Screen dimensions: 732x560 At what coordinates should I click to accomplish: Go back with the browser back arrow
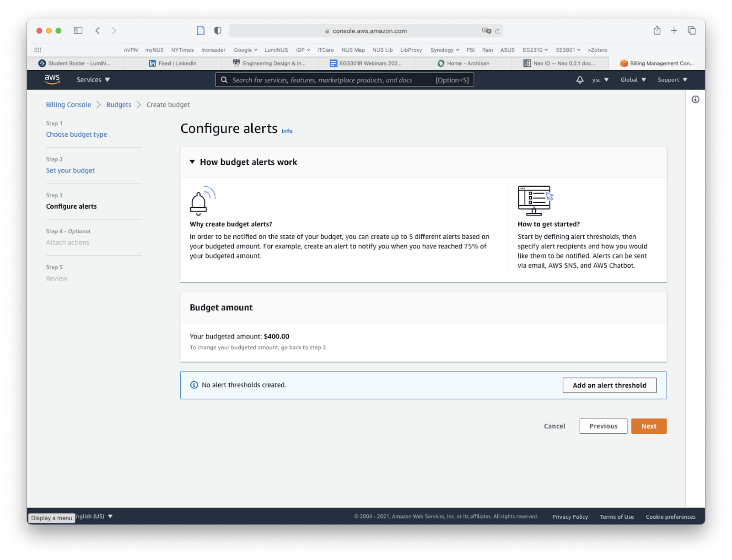(97, 31)
